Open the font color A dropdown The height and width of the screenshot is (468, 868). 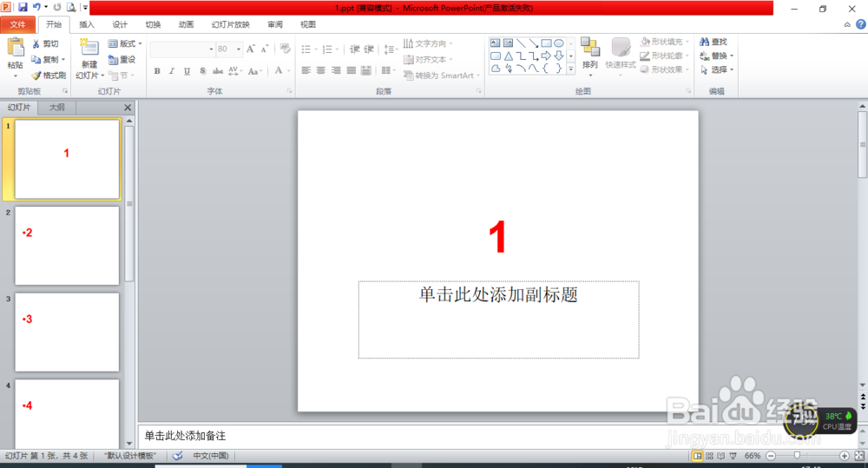pos(288,71)
